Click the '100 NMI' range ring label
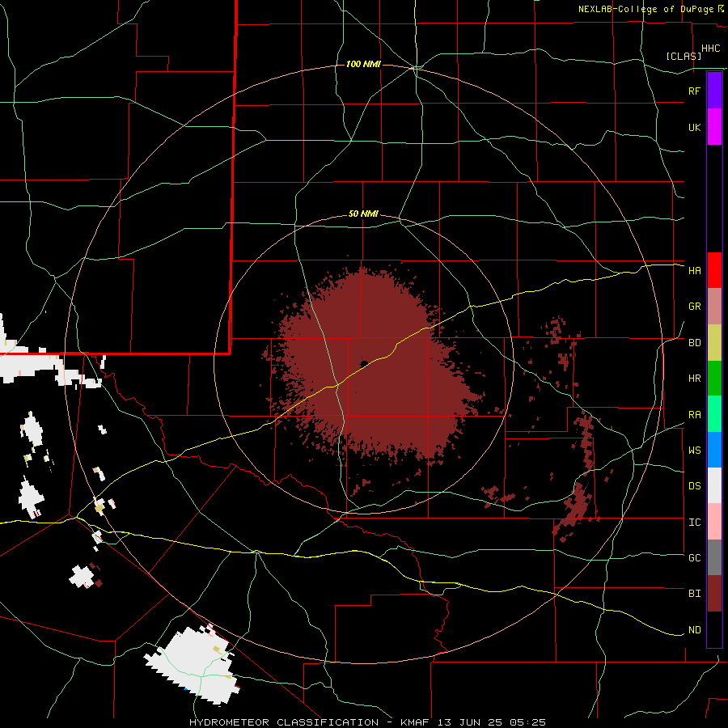Viewport: 728px width, 728px height. pyautogui.click(x=363, y=64)
